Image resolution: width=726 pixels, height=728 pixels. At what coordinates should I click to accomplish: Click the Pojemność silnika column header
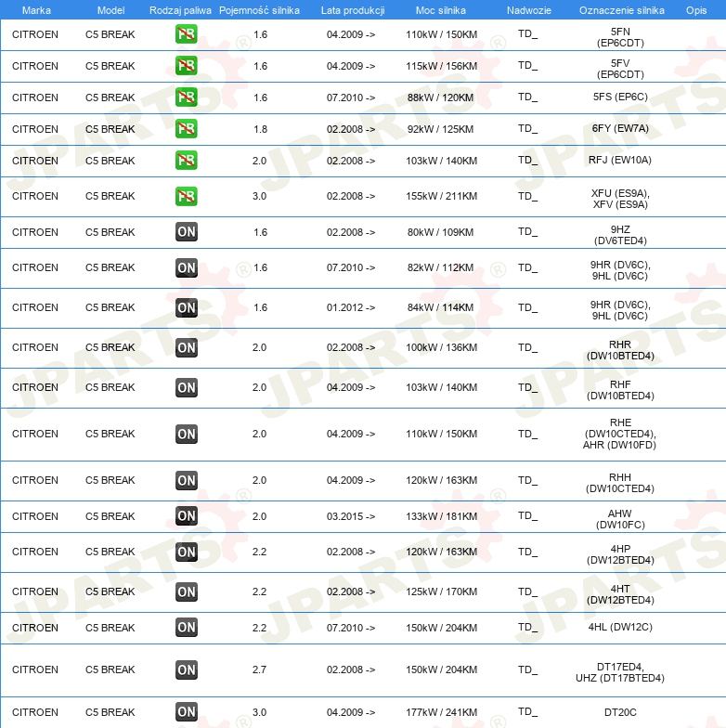259,10
